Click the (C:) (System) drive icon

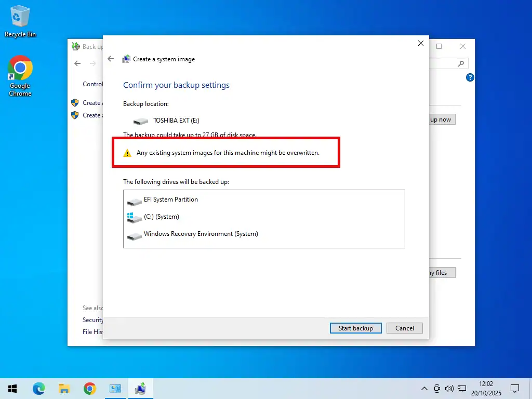[135, 217]
